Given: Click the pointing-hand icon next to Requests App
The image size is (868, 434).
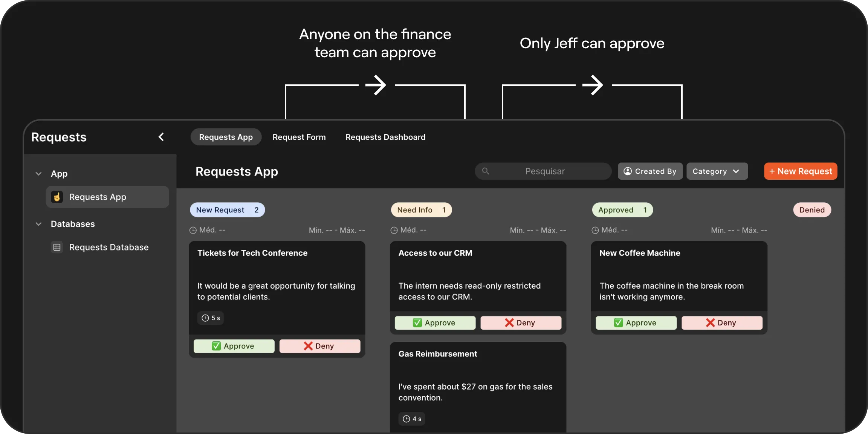Looking at the screenshot, I should [x=57, y=197].
